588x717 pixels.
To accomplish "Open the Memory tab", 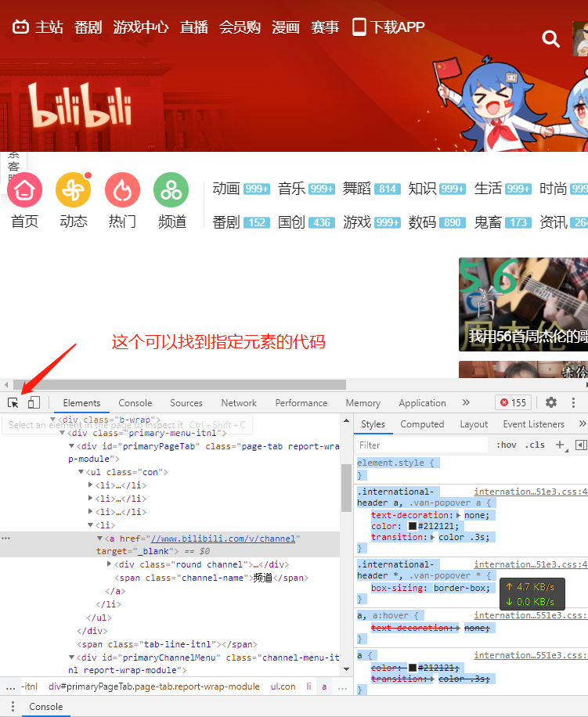I will (x=363, y=403).
